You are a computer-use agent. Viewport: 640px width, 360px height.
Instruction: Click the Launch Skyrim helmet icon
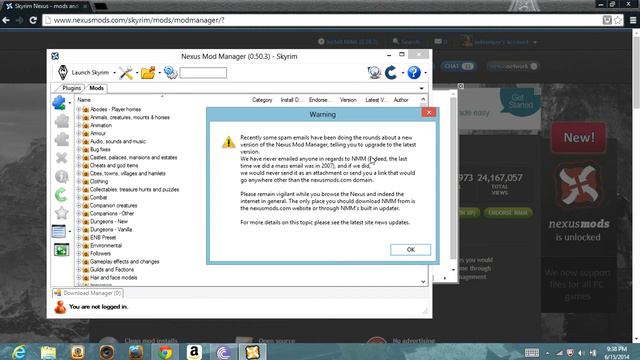click(62, 73)
